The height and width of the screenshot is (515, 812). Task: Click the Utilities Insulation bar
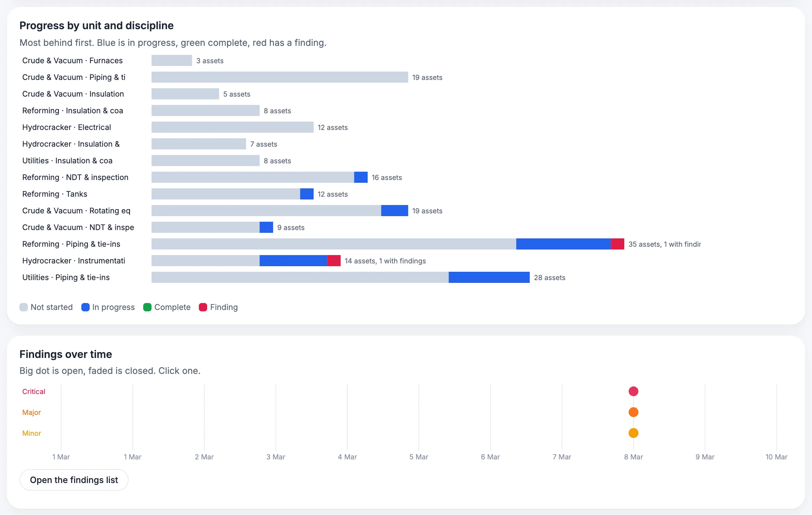[205, 161]
